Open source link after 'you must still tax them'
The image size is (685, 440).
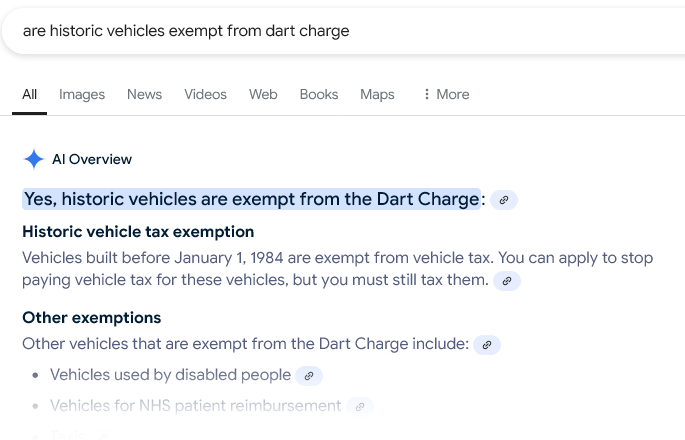[x=507, y=281]
